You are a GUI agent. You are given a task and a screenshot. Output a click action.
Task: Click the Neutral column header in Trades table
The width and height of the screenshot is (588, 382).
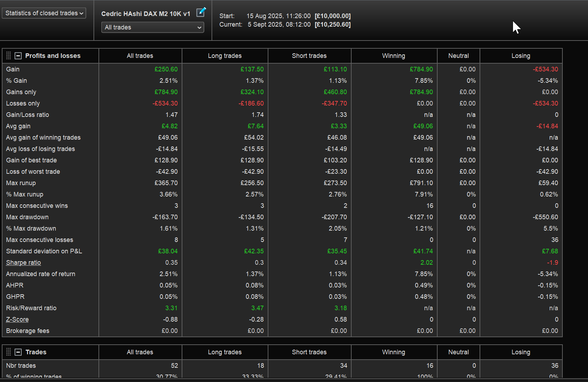pyautogui.click(x=459, y=352)
